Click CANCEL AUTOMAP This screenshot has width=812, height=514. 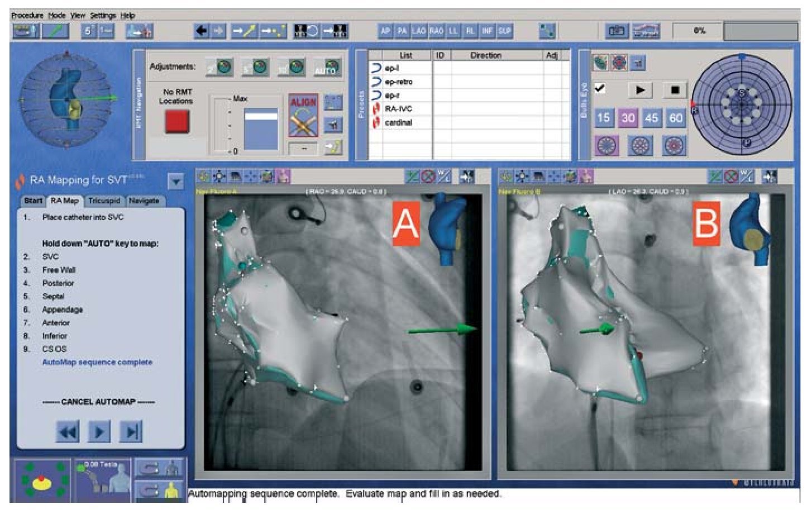[98, 402]
